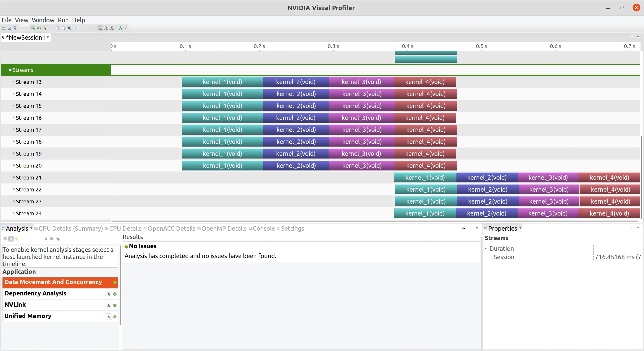This screenshot has width=644, height=351.
Task: Click the Save As toolbar icon
Action: pyautogui.click(x=16, y=28)
